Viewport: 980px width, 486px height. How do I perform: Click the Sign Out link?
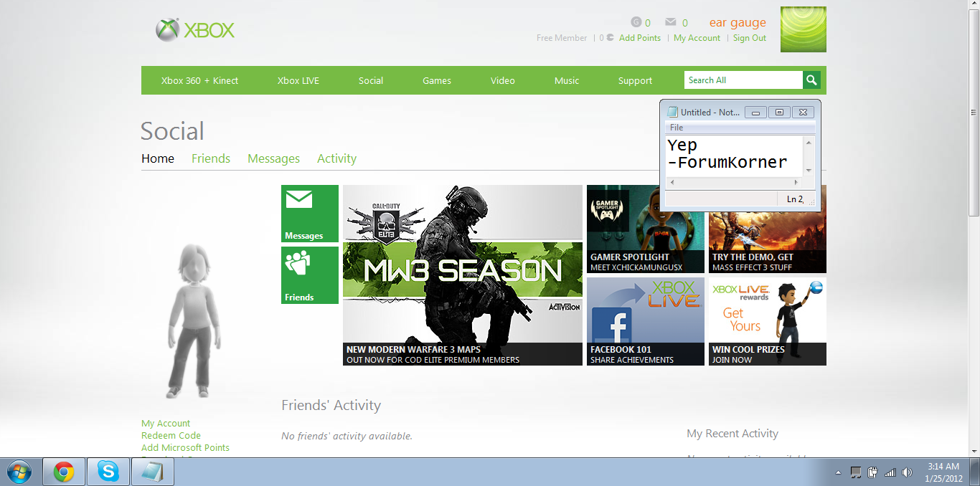[750, 38]
